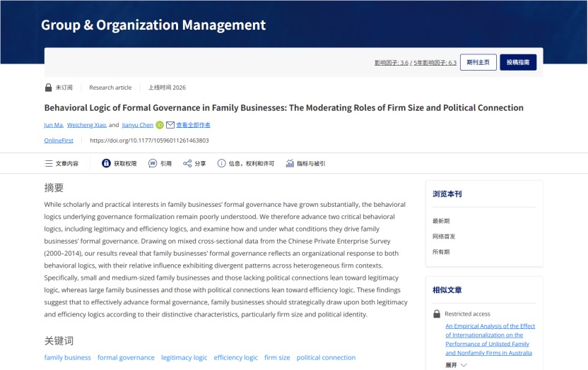Click the firm size keyword
The image size is (588, 370).
277,357
